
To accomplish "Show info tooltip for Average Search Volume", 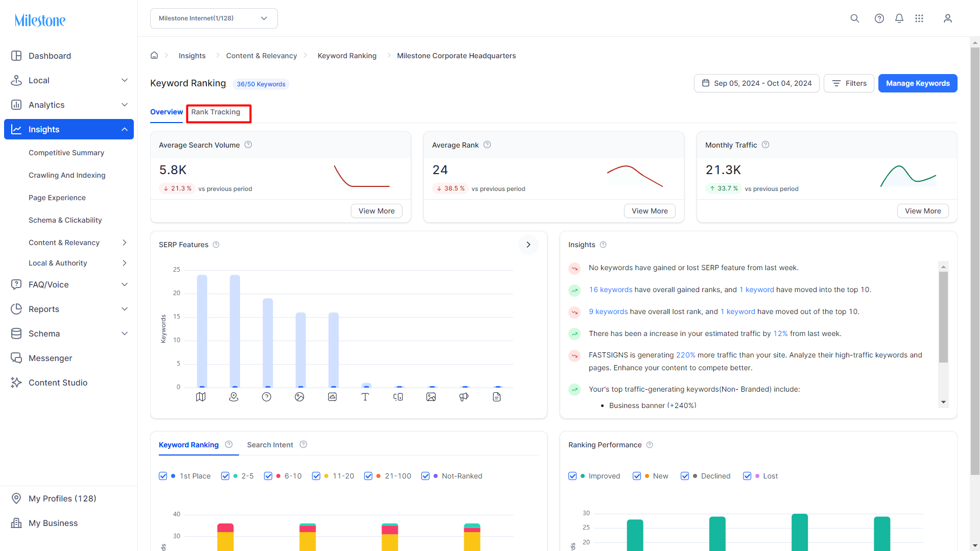I will coord(248,145).
